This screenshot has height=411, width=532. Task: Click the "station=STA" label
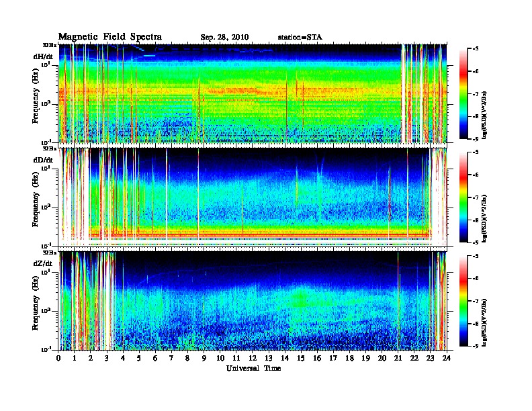[x=300, y=38]
